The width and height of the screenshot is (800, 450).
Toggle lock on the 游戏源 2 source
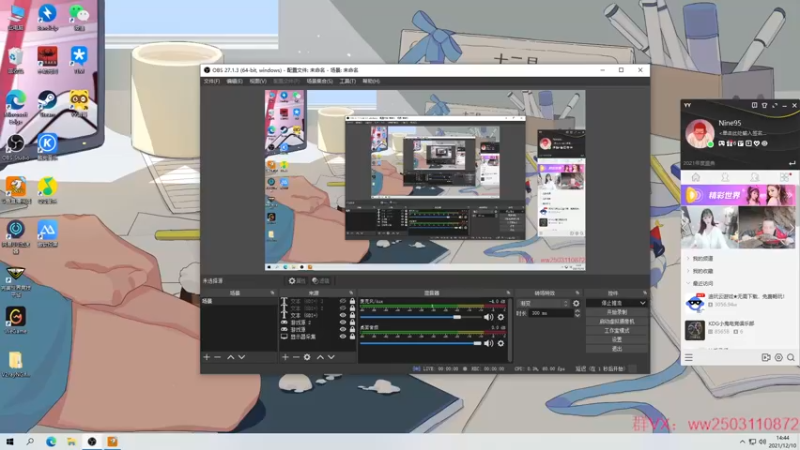point(352,322)
